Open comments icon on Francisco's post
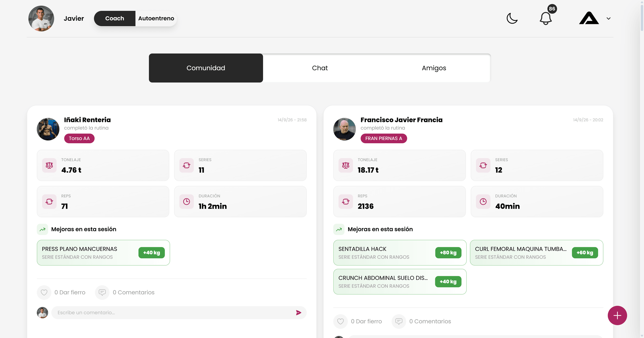 [x=399, y=321]
